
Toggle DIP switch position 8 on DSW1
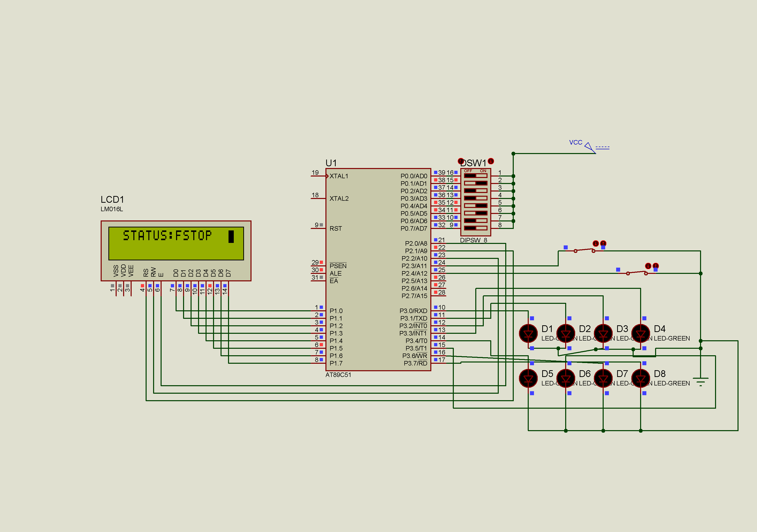(x=476, y=228)
